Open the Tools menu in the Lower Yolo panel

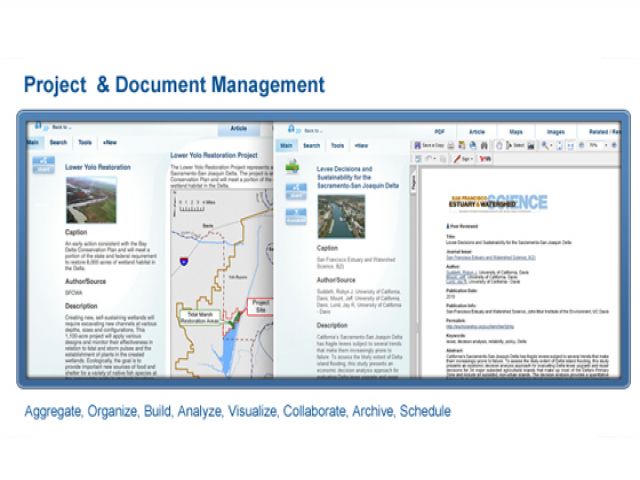85,142
